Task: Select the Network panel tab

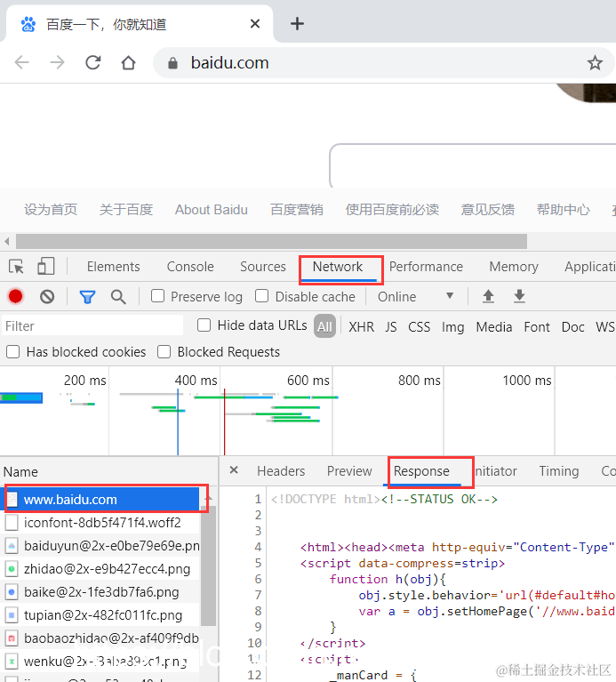Action: point(338,266)
